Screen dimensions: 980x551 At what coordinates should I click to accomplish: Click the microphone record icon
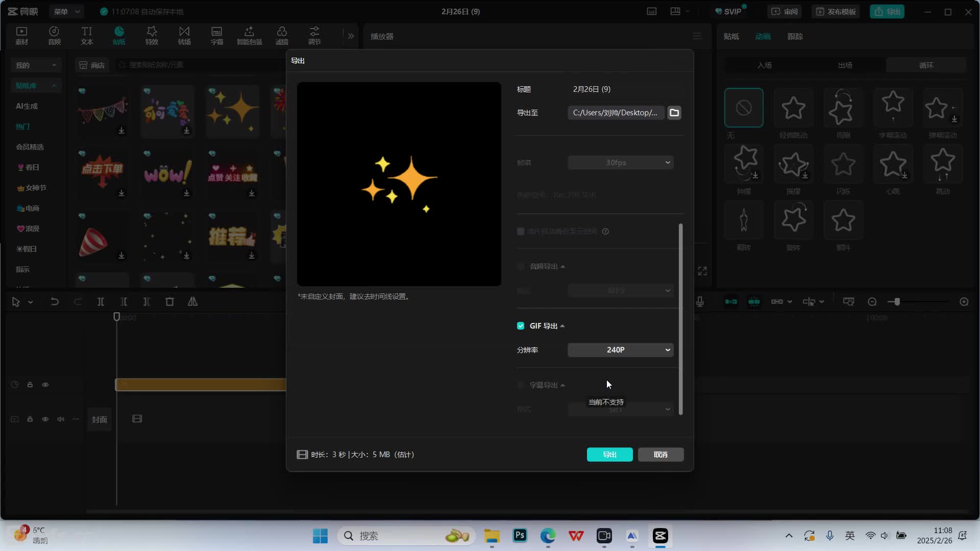pos(700,302)
